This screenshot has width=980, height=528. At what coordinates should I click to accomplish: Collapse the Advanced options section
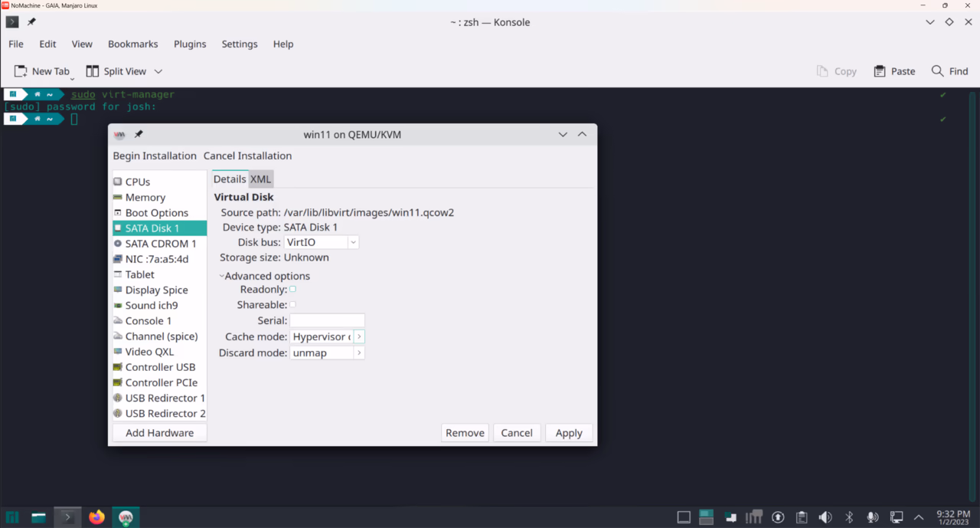pyautogui.click(x=221, y=275)
